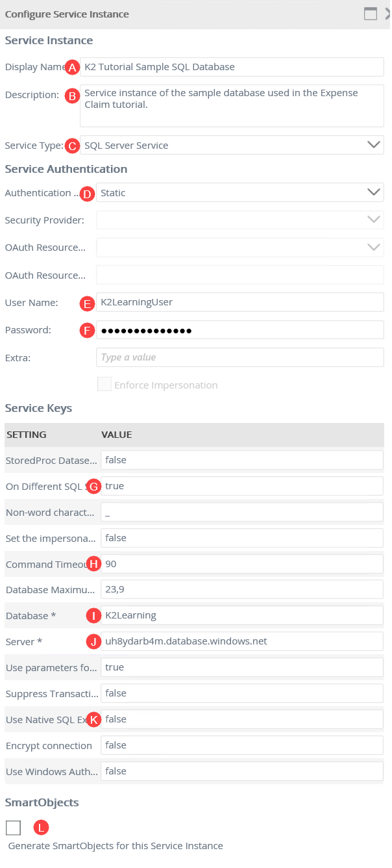The height and width of the screenshot is (868, 392).
Task: Click the Use Windows Authentication value field
Action: click(241, 771)
